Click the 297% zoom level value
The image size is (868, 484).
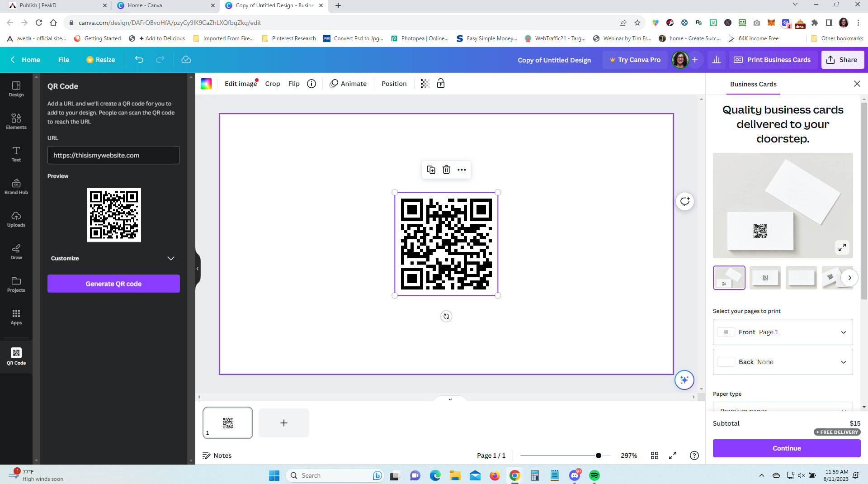click(x=629, y=456)
